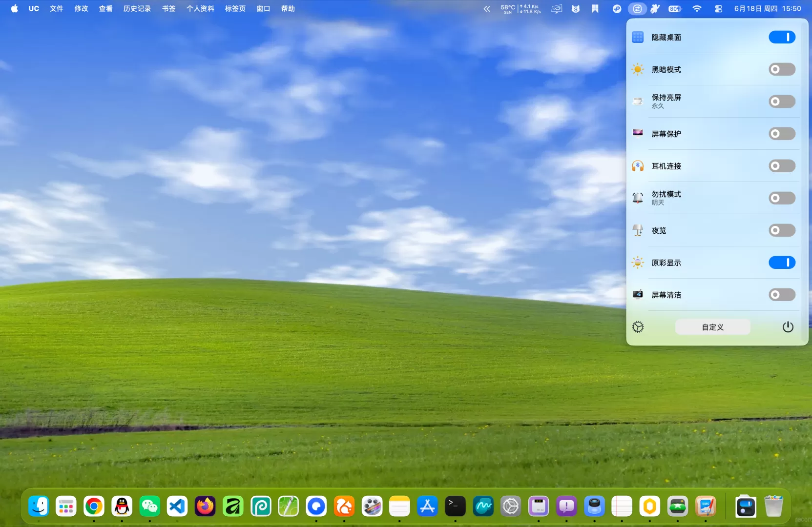Launch Google Chrome from the Dock
This screenshot has width=812, height=527.
pos(94,507)
